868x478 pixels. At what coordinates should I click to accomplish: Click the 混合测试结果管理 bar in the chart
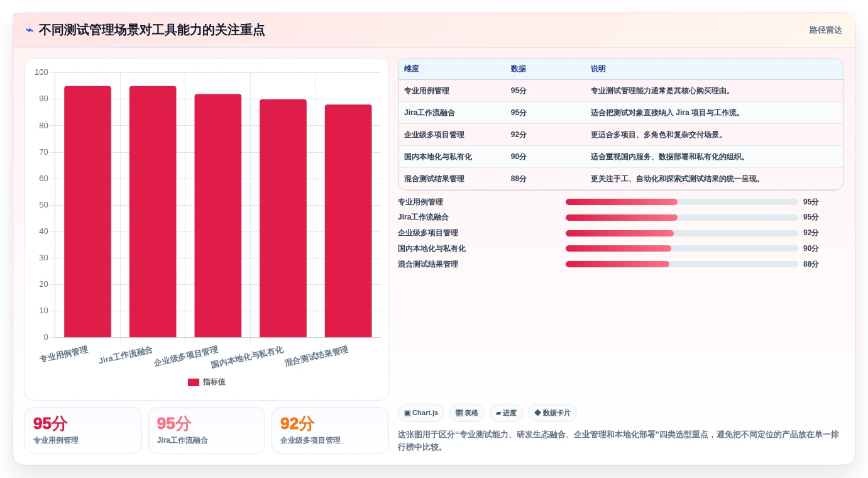coord(348,221)
